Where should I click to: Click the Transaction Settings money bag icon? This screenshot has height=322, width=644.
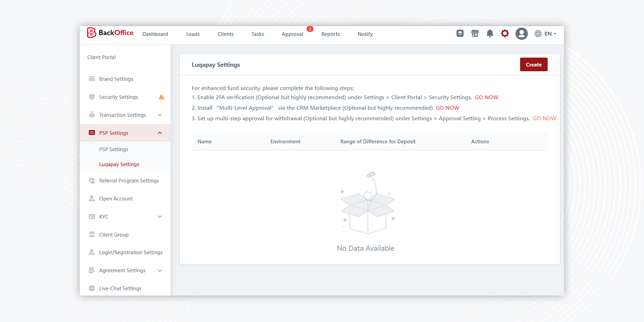[92, 115]
